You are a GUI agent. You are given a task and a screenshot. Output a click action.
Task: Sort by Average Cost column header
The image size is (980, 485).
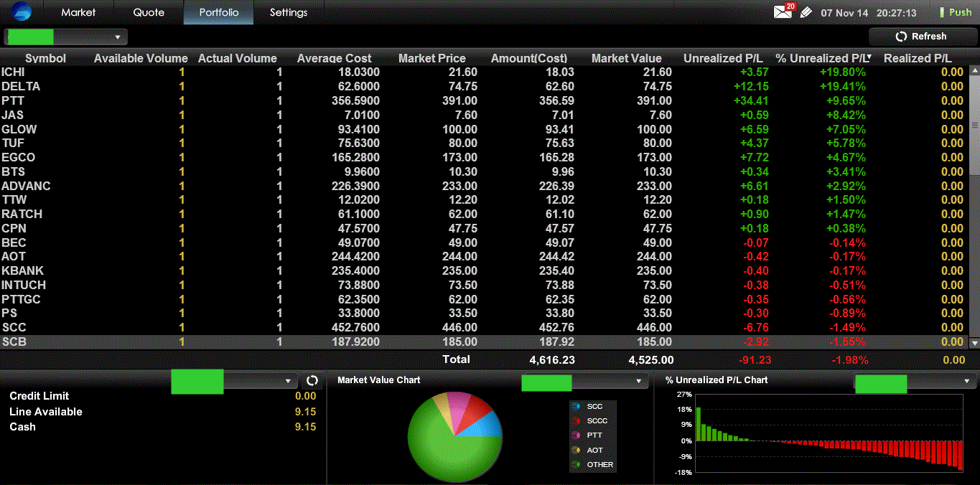(x=334, y=58)
